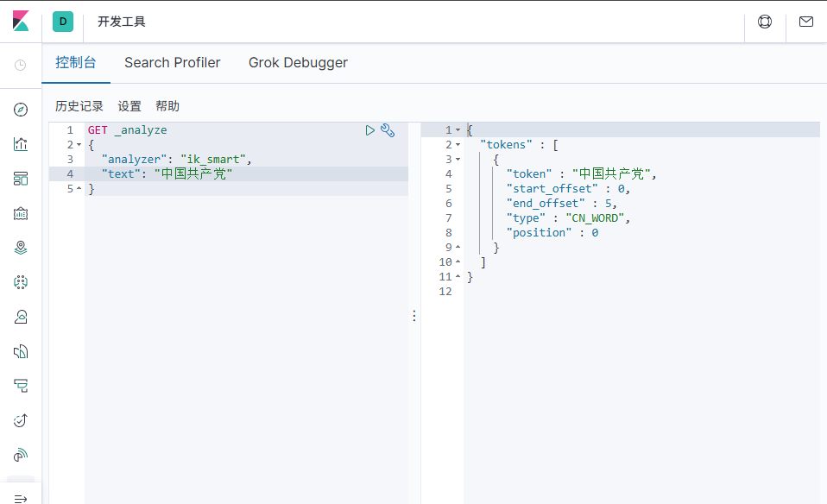Open Visualize via the chart icon
This screenshot has height=504, width=827.
(x=21, y=144)
